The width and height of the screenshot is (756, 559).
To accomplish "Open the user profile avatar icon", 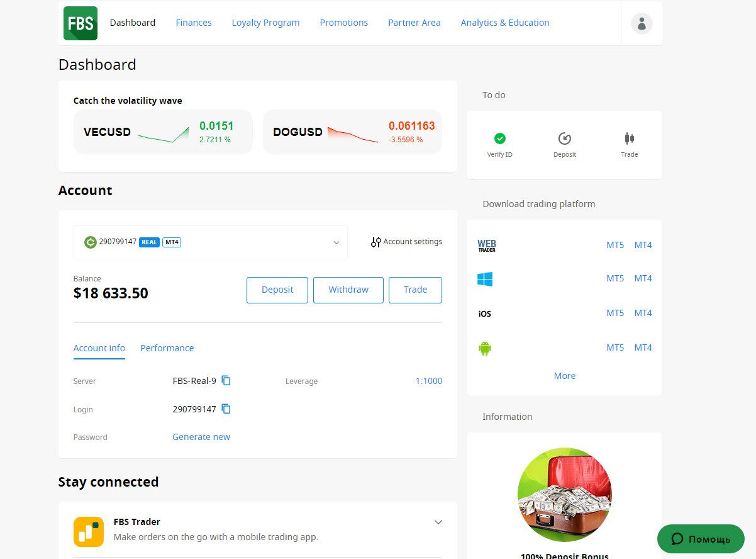I will click(642, 23).
